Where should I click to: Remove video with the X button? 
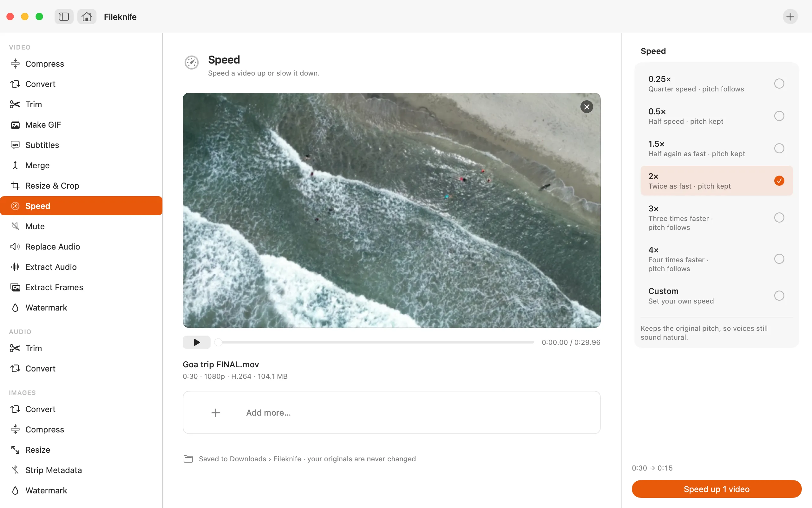click(586, 107)
